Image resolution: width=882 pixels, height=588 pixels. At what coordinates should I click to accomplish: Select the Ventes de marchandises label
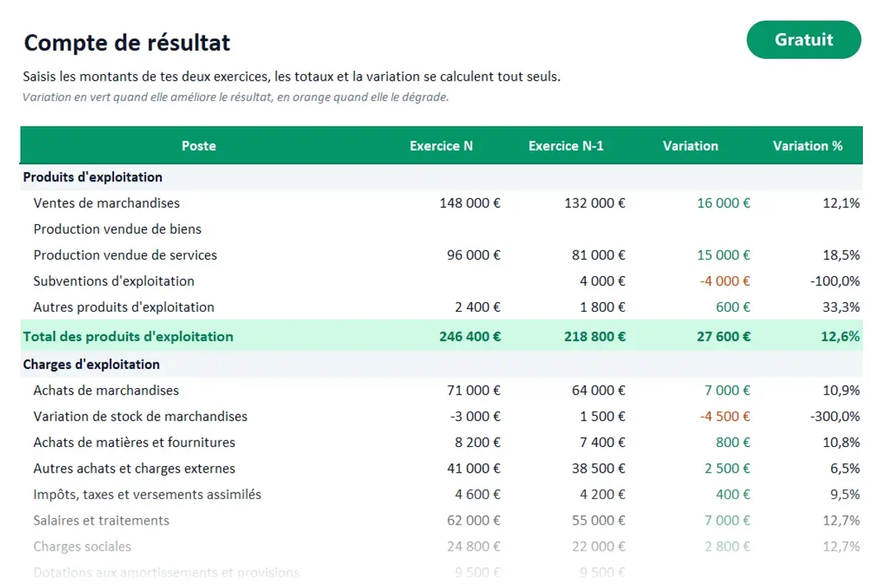pos(107,203)
